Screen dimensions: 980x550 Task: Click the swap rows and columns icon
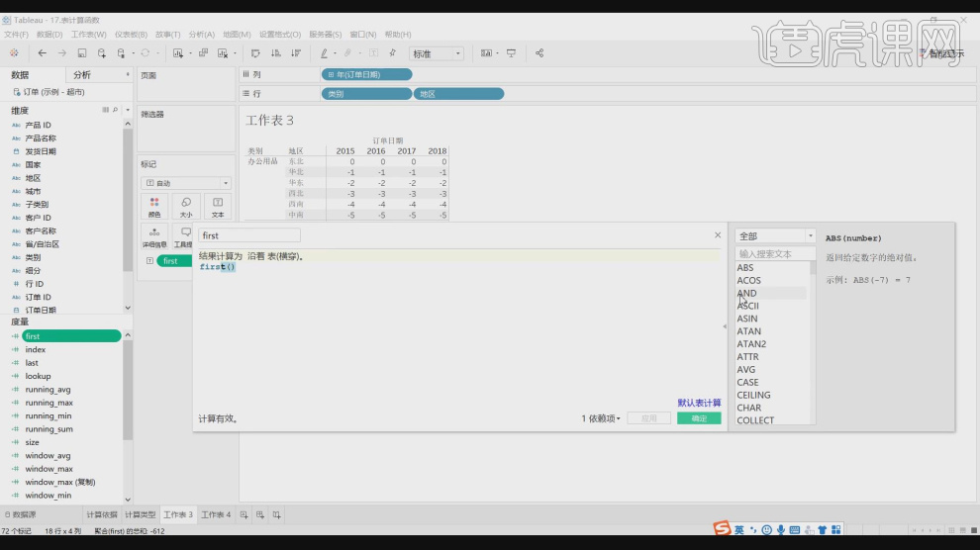[255, 53]
